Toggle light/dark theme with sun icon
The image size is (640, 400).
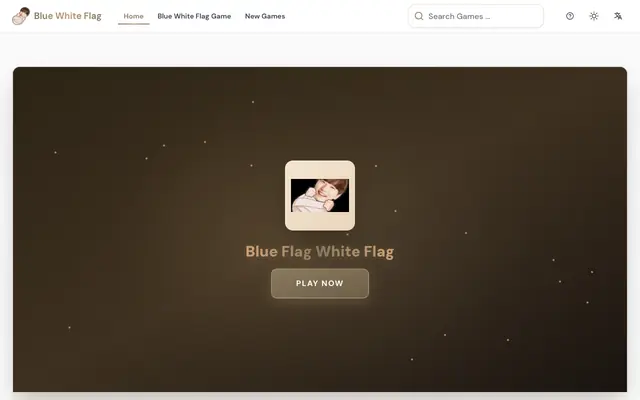coord(594,16)
